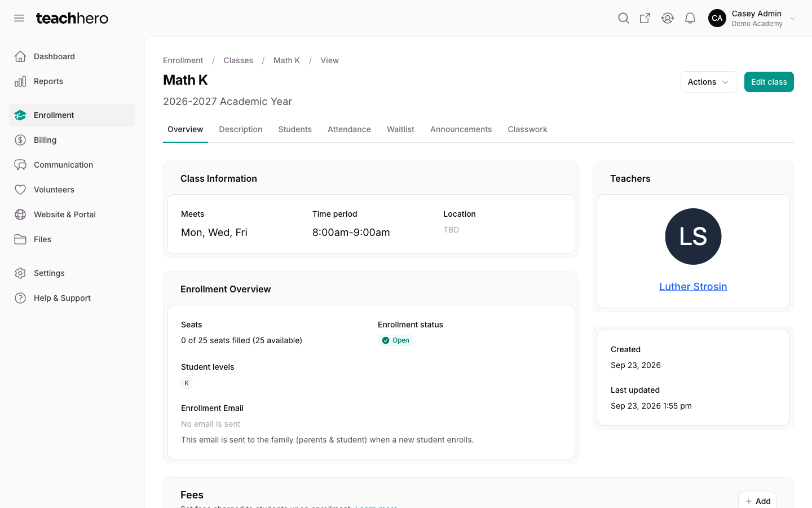Open the Actions dropdown
This screenshot has height=508, width=812.
[x=709, y=82]
